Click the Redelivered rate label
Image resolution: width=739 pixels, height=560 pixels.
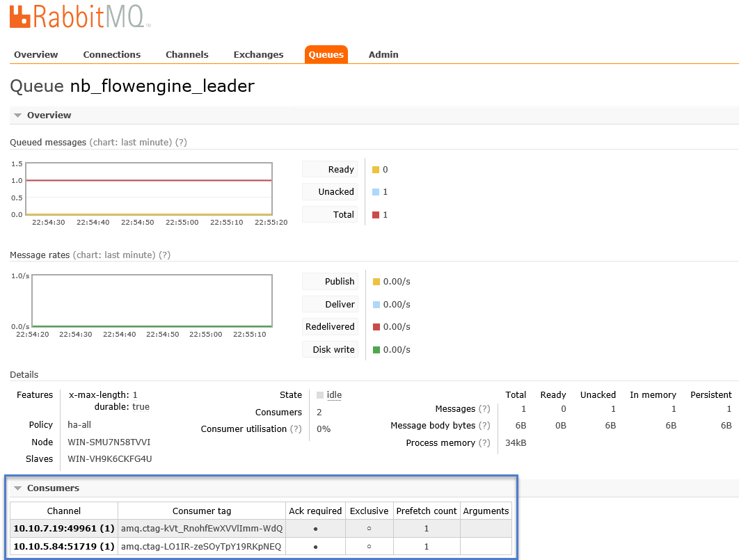click(x=330, y=327)
